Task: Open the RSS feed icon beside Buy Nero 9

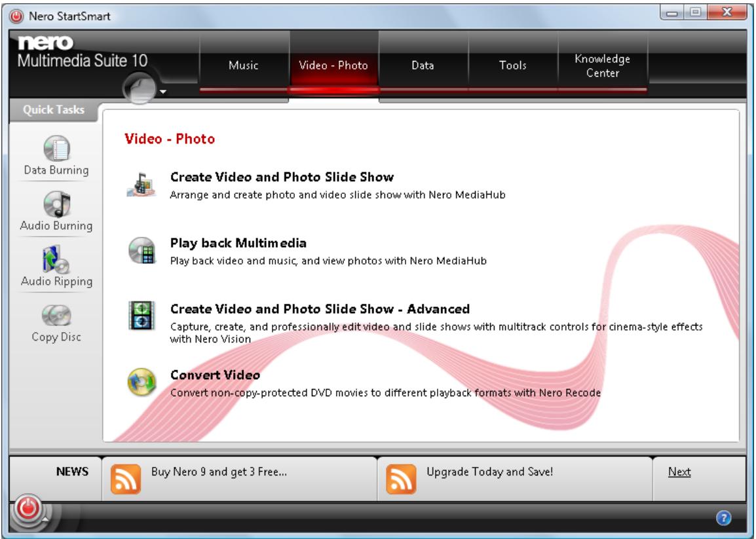Action: click(x=126, y=479)
